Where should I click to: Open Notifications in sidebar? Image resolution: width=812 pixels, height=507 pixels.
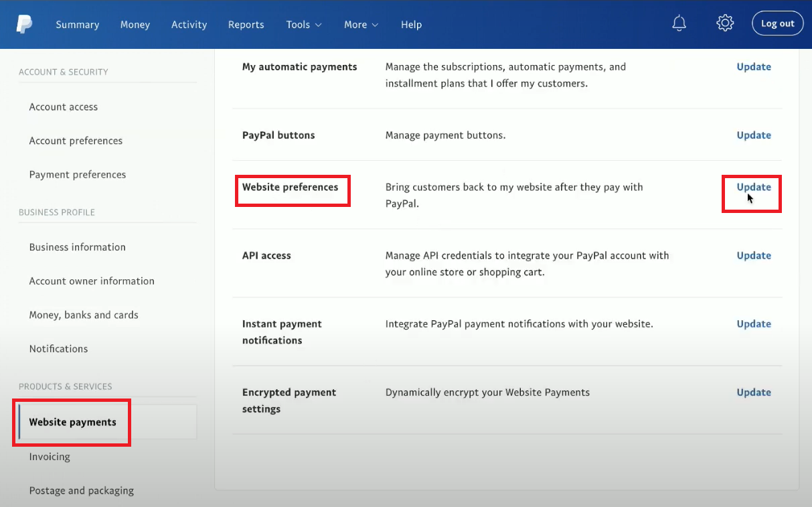tap(58, 349)
